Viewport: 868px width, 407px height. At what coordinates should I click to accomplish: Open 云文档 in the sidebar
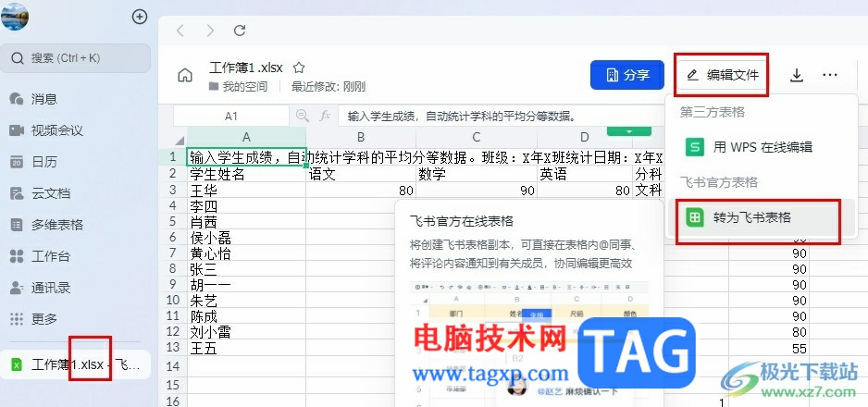coord(40,193)
